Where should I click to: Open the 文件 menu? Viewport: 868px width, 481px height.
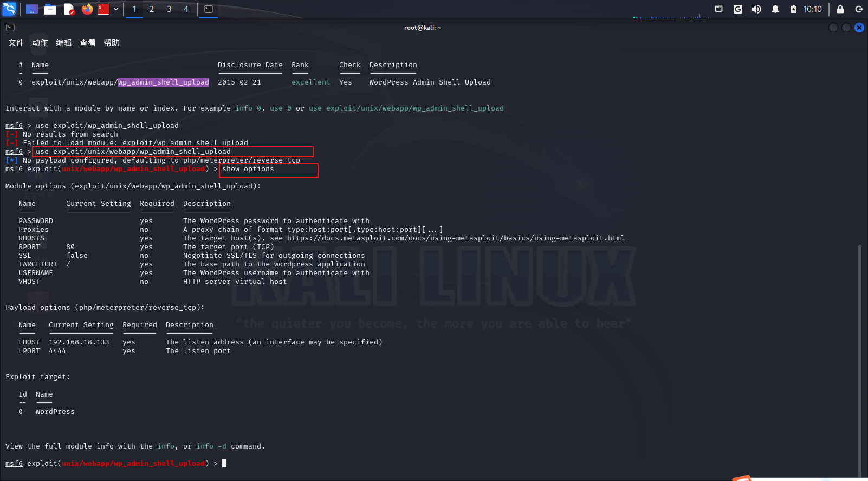point(16,43)
